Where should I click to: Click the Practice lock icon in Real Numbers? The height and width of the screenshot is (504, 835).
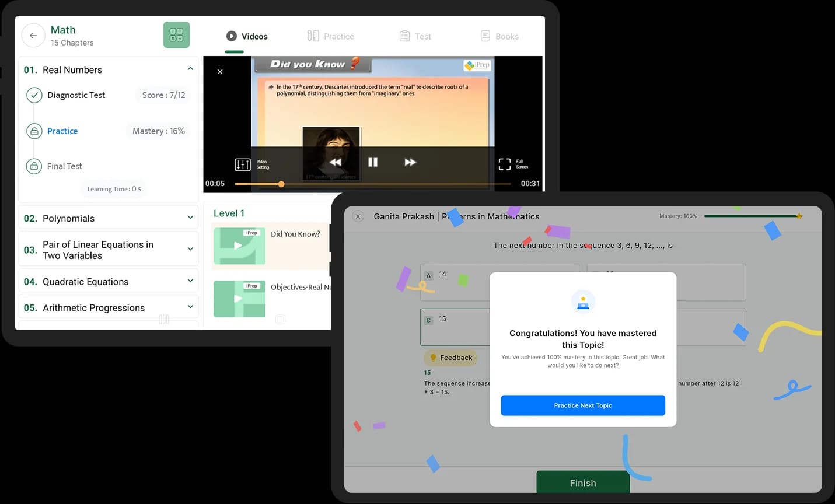(x=34, y=131)
